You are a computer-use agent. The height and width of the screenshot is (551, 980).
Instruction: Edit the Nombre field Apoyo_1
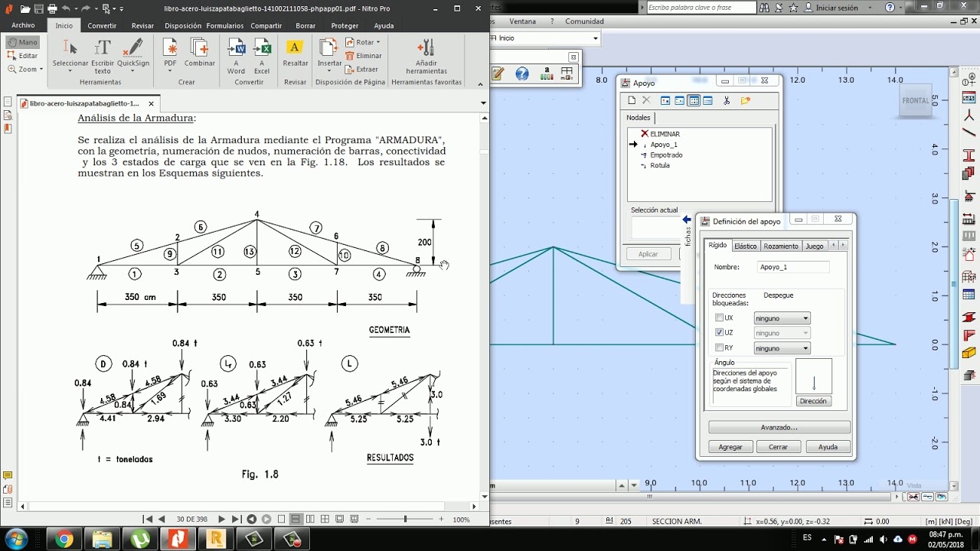[x=793, y=267]
